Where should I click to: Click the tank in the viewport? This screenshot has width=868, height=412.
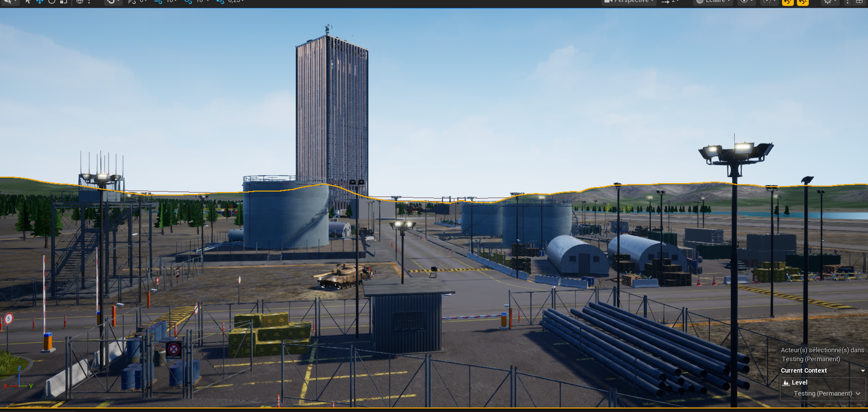tap(344, 275)
